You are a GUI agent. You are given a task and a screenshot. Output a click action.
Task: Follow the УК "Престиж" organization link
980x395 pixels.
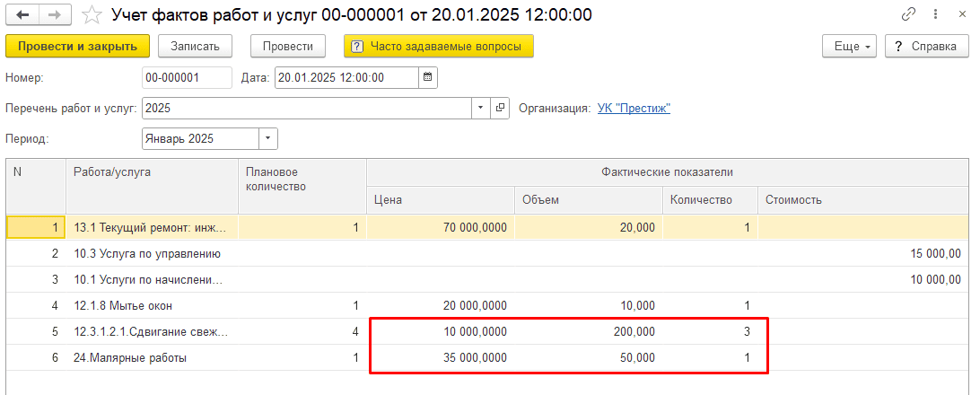pyautogui.click(x=634, y=109)
